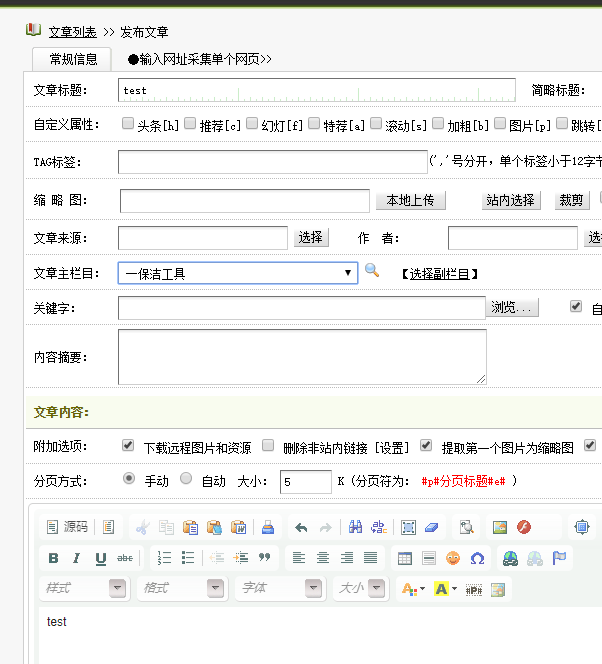Align text left

coord(299,558)
